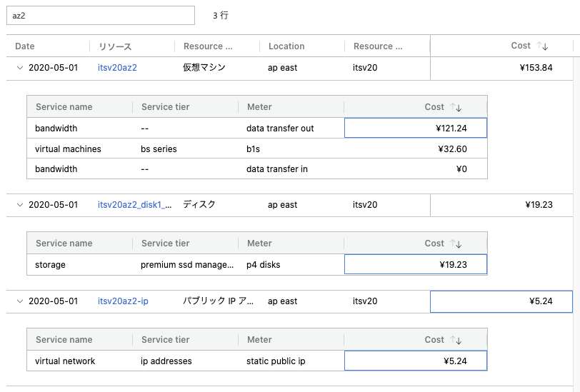Collapse the itsv20az2 row chevron
Image resolution: width=580 pixels, height=392 pixels.
point(19,68)
